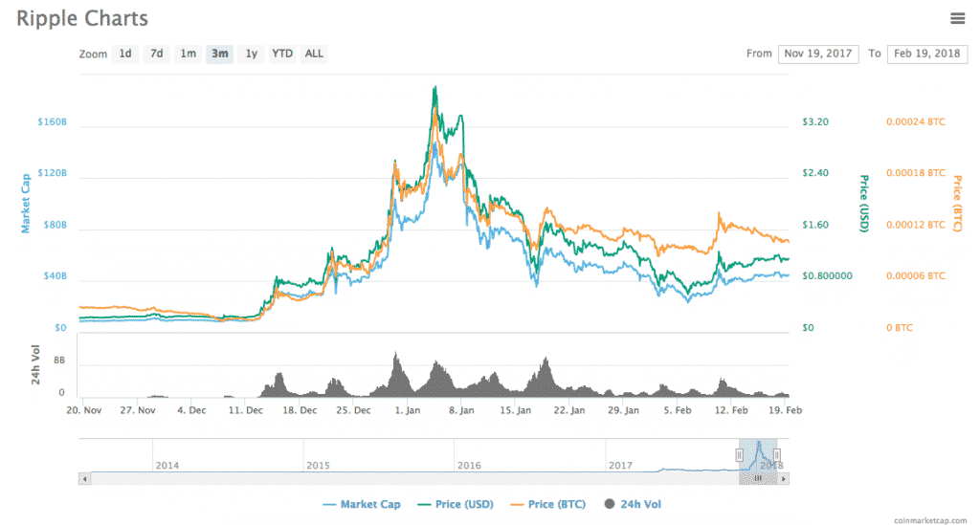Viewport: 980px width, 525px height.
Task: Switch zoom to 1m
Action: point(189,54)
